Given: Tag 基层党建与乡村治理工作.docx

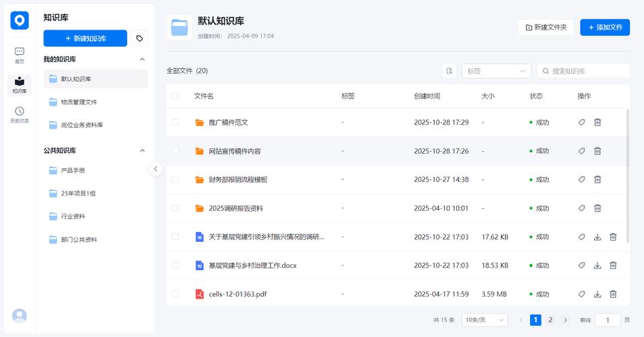Looking at the screenshot, I should [x=581, y=266].
